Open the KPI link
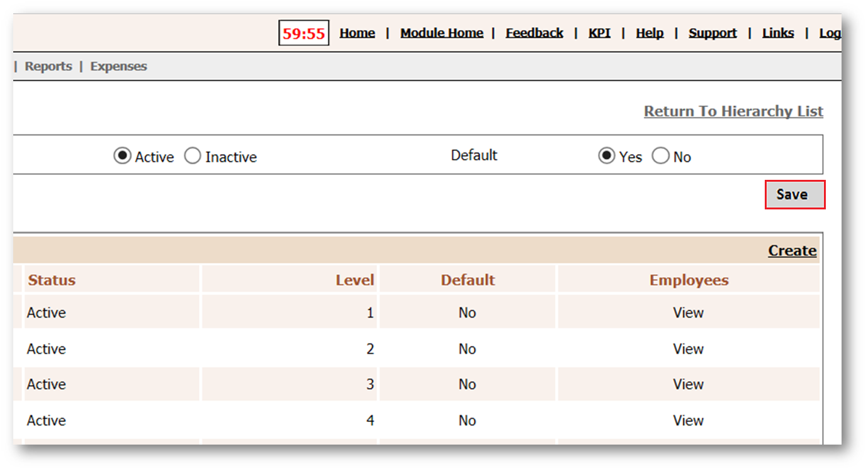This screenshot has width=868, height=471. (x=599, y=33)
